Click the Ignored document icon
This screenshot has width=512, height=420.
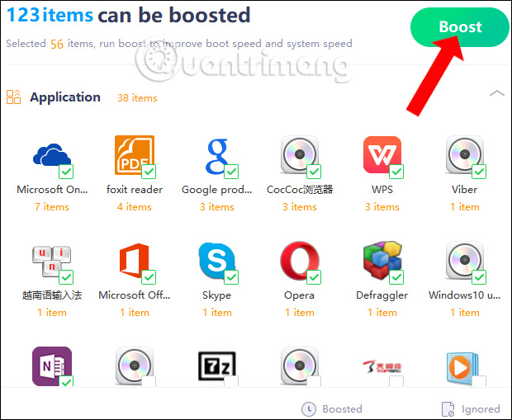point(448,409)
